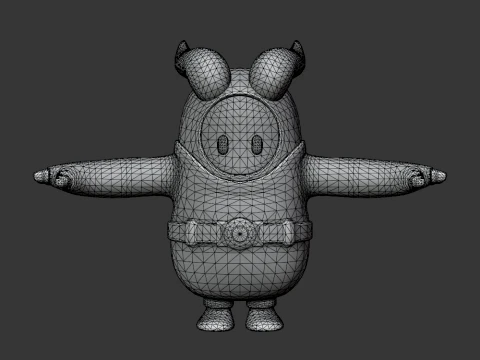This screenshot has height=360, width=480.
Task: Pick the model's eye on the image's left
Action: tap(223, 145)
